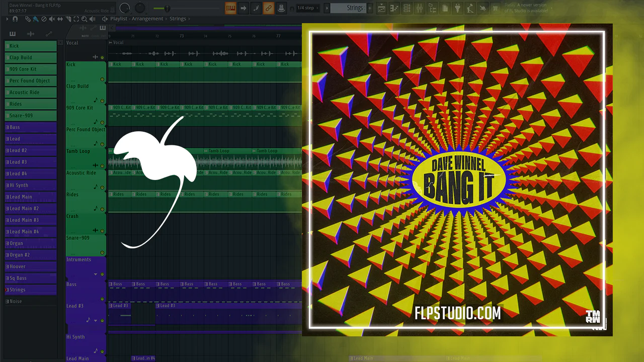Viewport: 644px width, 362px height.
Task: Toggle typing keyboard to piano icon
Action: [231, 8]
